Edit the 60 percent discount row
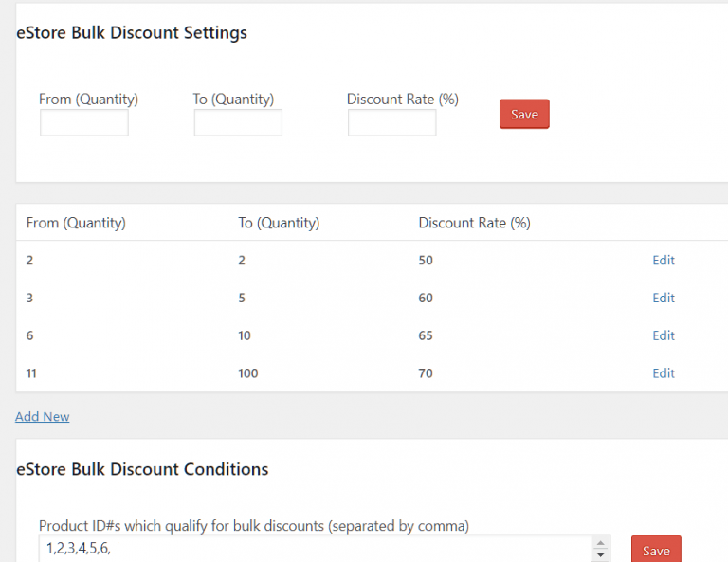 [663, 298]
